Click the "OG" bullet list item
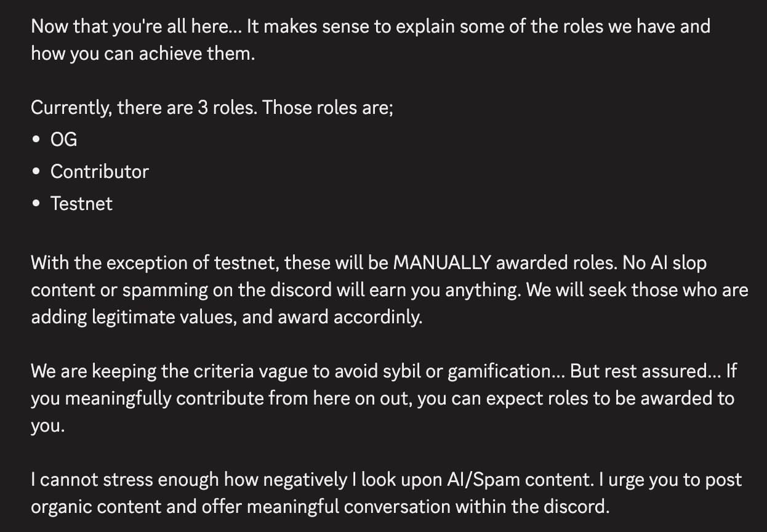767x532 pixels. [63, 140]
